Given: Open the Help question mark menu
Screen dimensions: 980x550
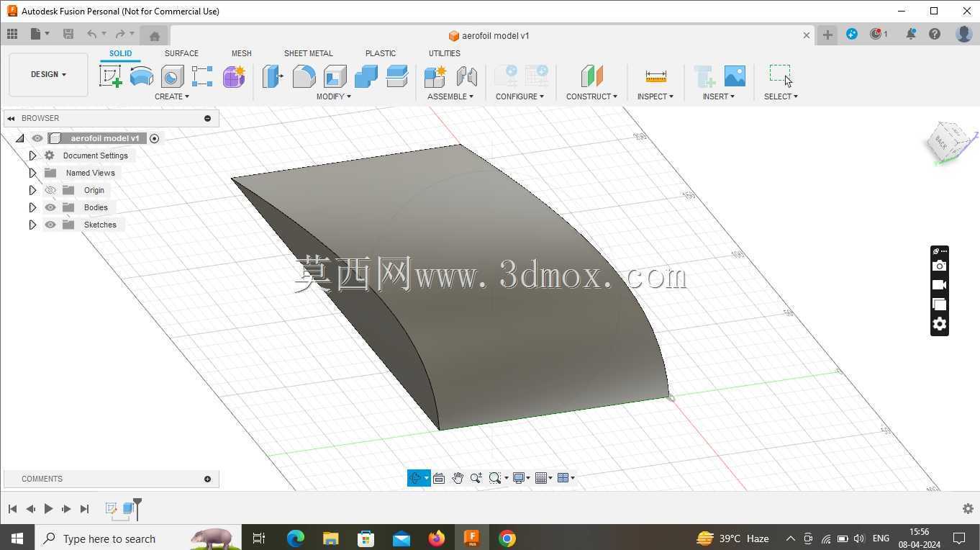Looking at the screenshot, I should tap(935, 34).
